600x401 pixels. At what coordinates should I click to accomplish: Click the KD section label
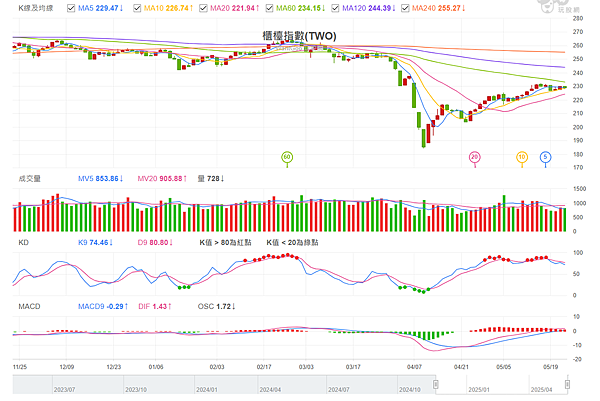tap(23, 243)
